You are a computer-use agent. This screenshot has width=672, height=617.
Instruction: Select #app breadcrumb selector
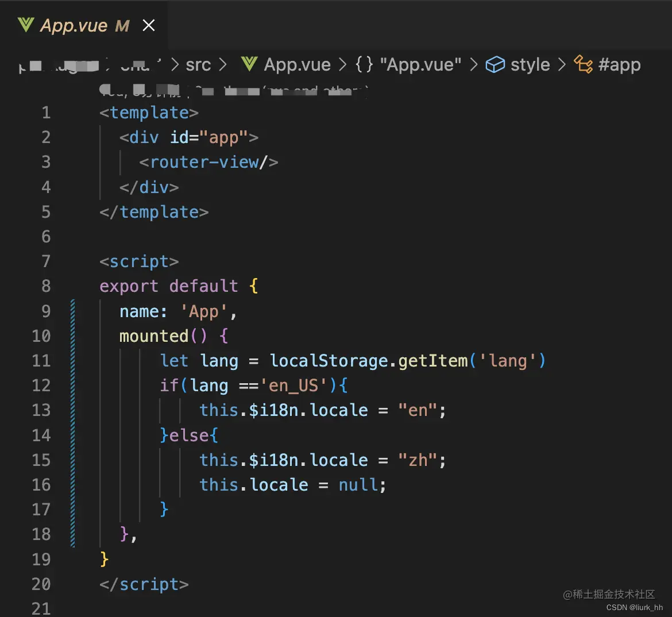[619, 65]
